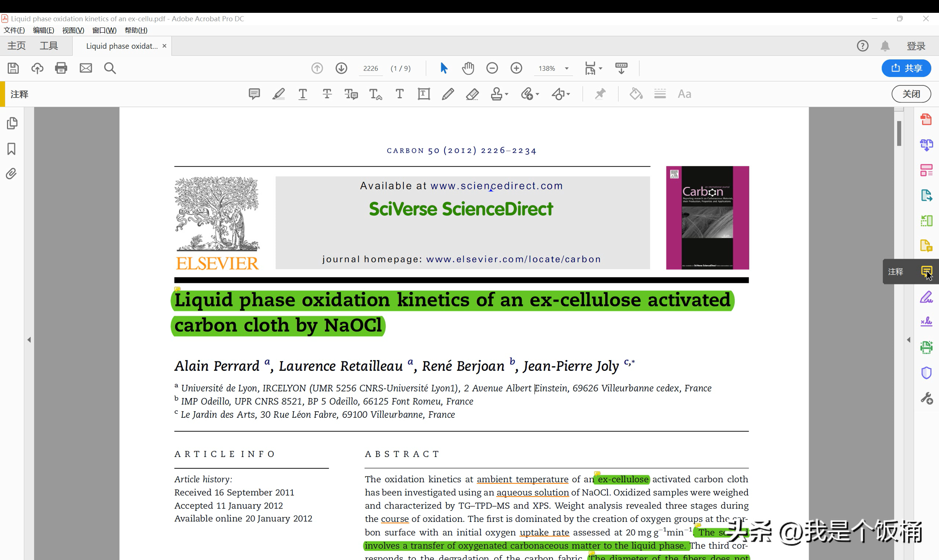
Task: Select the pencil drawing tool
Action: click(x=448, y=94)
